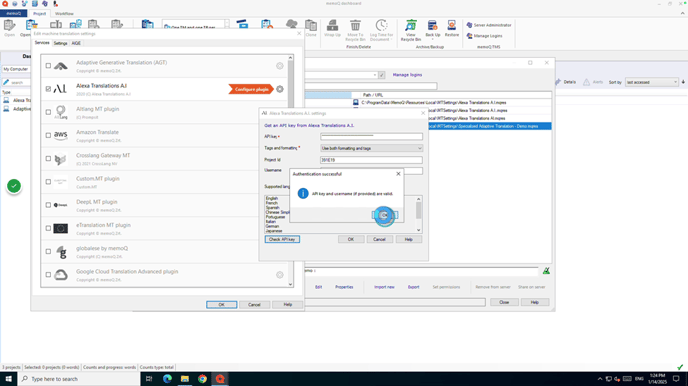Tick the DeepL MT plugin checkbox
688x386 pixels.
click(x=48, y=205)
